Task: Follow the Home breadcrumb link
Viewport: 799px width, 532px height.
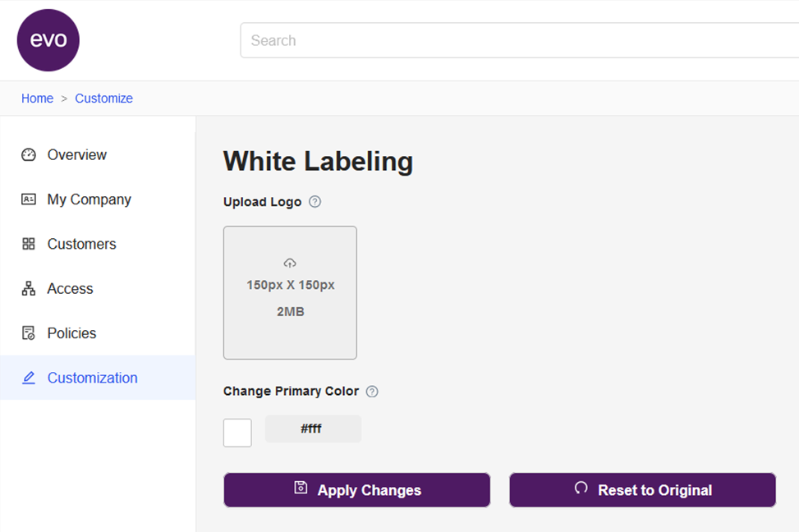Action: point(37,99)
